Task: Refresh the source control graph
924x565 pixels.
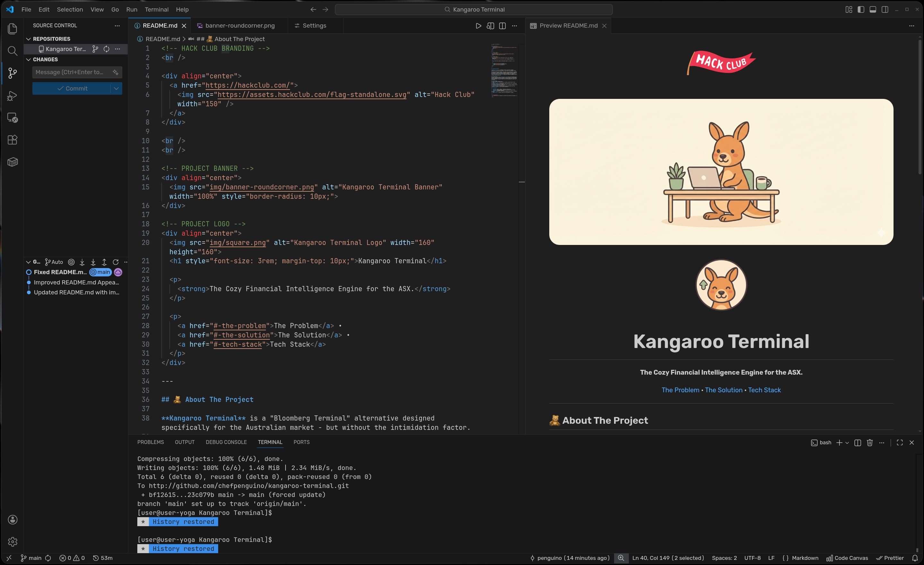Action: 116,262
